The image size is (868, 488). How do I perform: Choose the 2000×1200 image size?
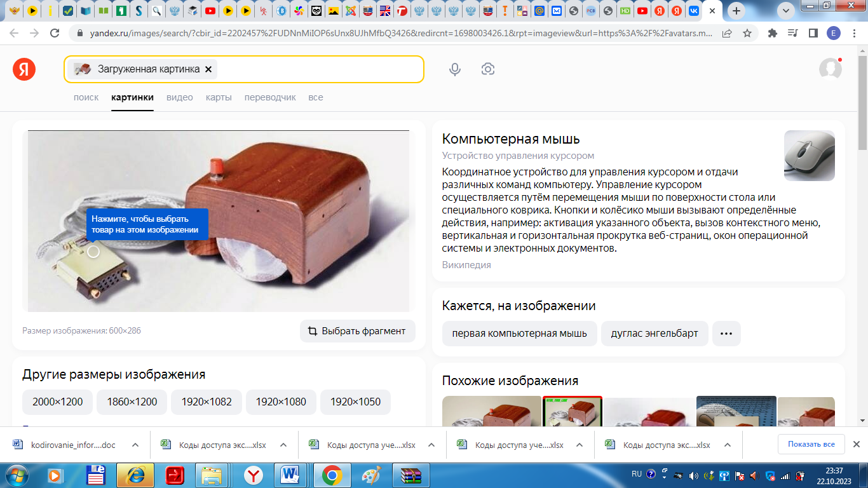point(57,402)
